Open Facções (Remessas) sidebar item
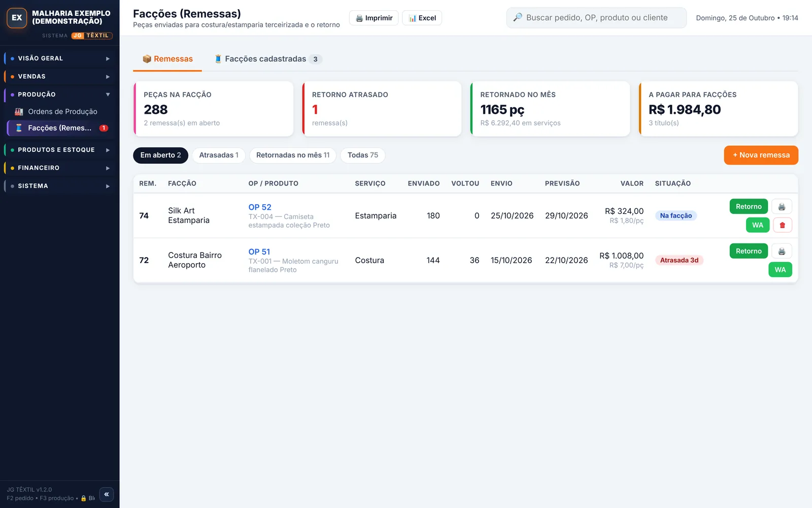This screenshot has height=508, width=812. coord(60,128)
